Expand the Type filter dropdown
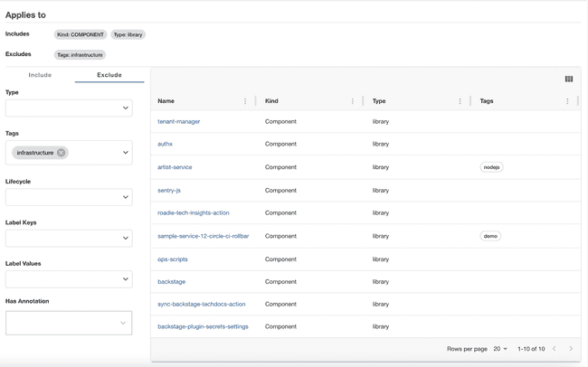Viewport: 588px width, 367px height. (x=125, y=108)
